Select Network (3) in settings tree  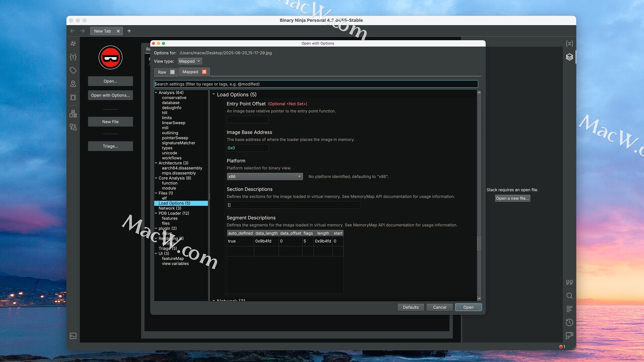[170, 208]
